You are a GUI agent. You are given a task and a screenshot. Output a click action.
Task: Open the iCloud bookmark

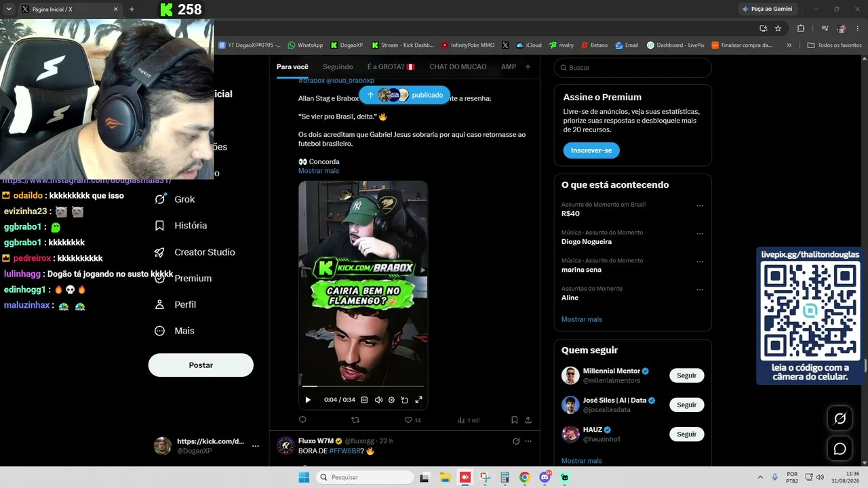pos(528,45)
